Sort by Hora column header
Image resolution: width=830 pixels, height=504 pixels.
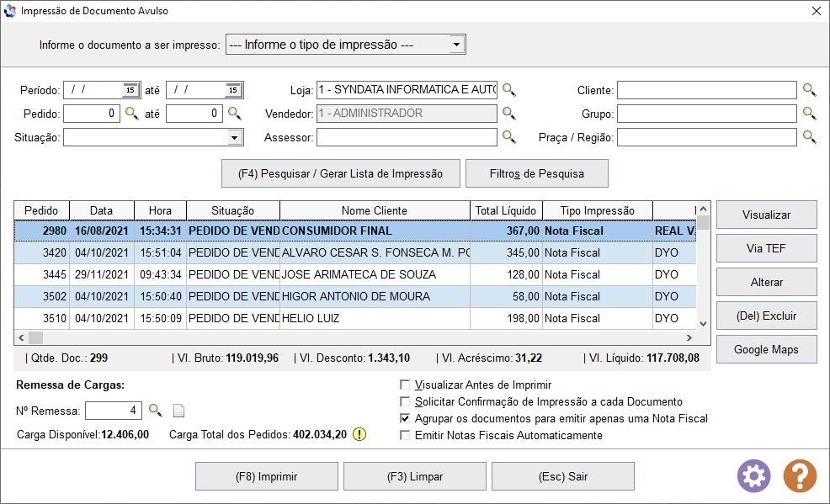tap(161, 210)
